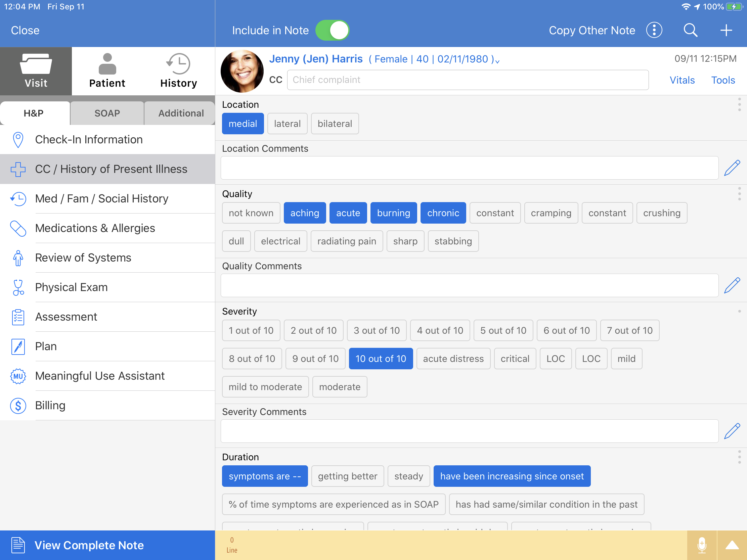Tap Copy Other Note
Screen dimensions: 747x560
pos(592,30)
